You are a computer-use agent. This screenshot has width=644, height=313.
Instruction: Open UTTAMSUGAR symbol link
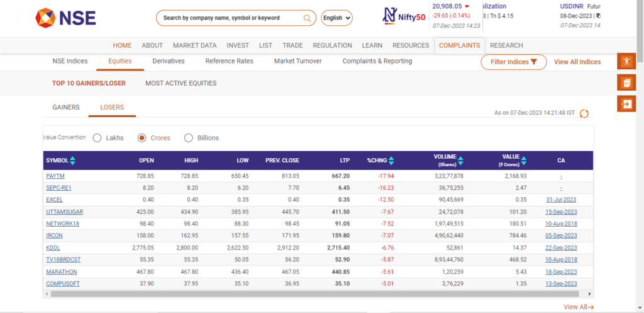(x=65, y=212)
